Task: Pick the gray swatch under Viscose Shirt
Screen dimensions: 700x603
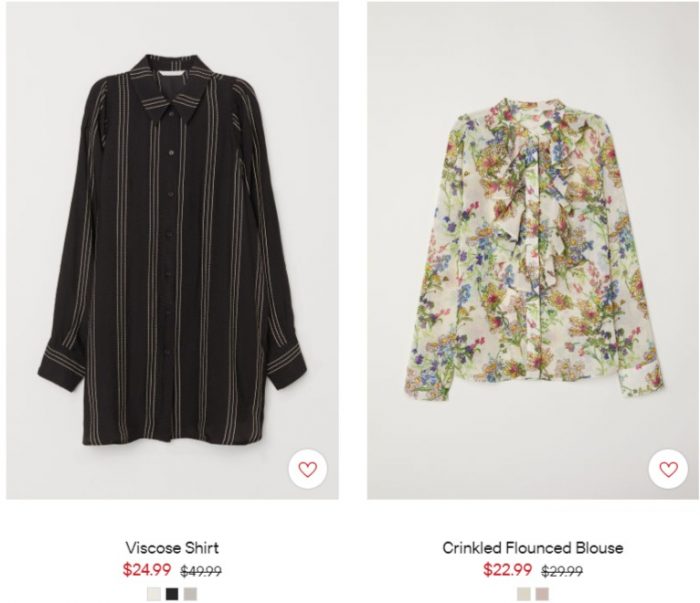Action: (190, 594)
